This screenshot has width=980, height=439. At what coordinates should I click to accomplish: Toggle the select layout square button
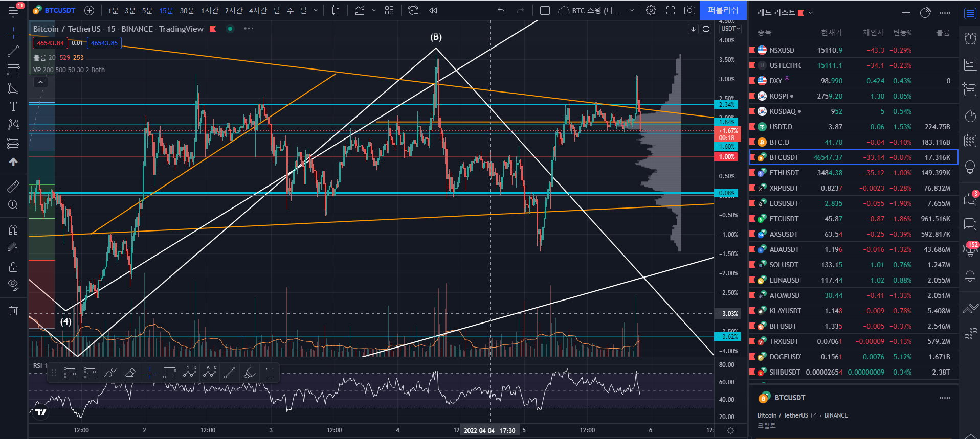point(545,10)
